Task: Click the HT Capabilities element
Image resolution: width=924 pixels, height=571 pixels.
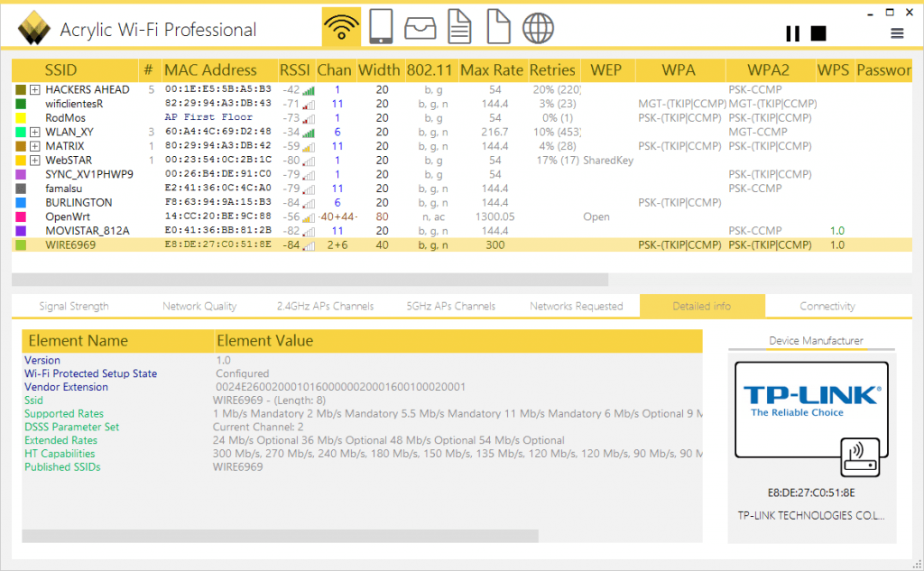Action: tap(60, 454)
